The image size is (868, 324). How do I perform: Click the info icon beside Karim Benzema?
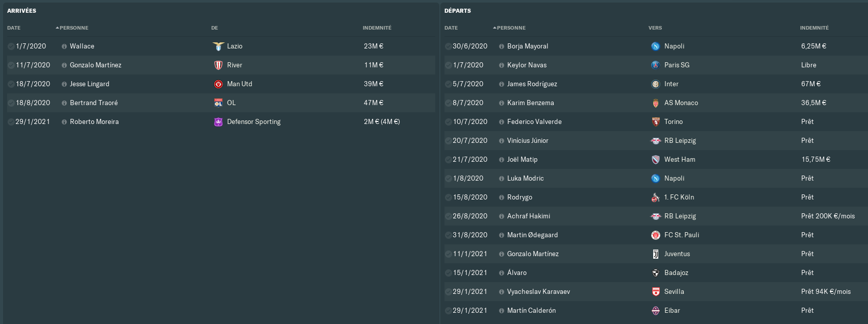tap(502, 103)
